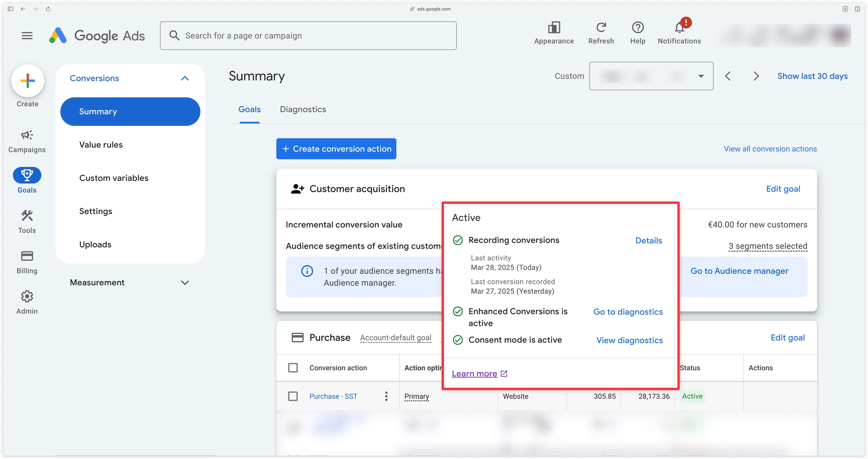Switch to the Diagnostics tab

[x=303, y=109]
